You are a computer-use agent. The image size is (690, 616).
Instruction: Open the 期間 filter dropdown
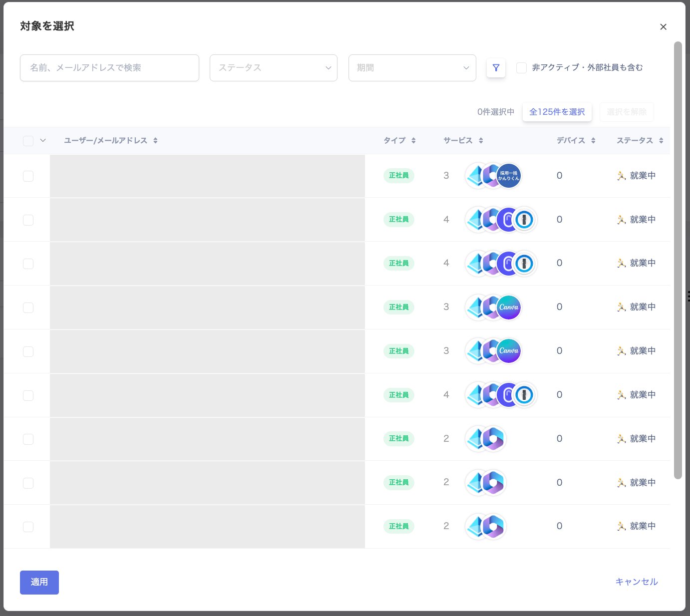[x=412, y=68]
